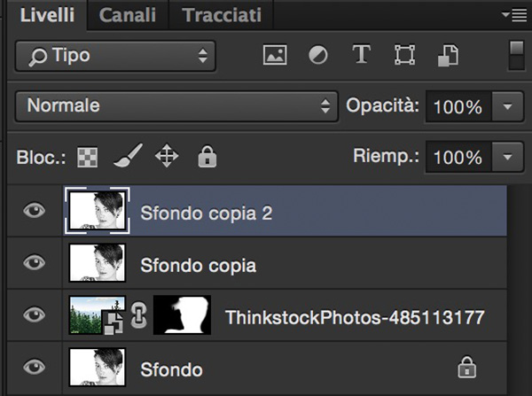Hide the Sfondo copia layer

(x=35, y=263)
